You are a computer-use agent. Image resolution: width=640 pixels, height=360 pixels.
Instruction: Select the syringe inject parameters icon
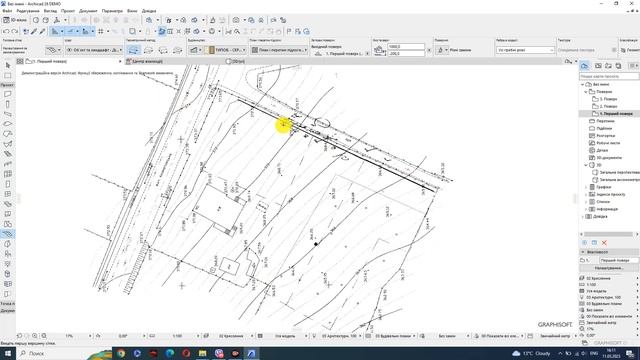[x=42, y=31]
